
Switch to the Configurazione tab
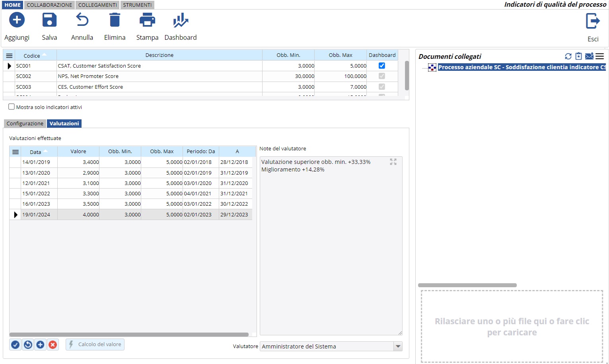coord(25,124)
